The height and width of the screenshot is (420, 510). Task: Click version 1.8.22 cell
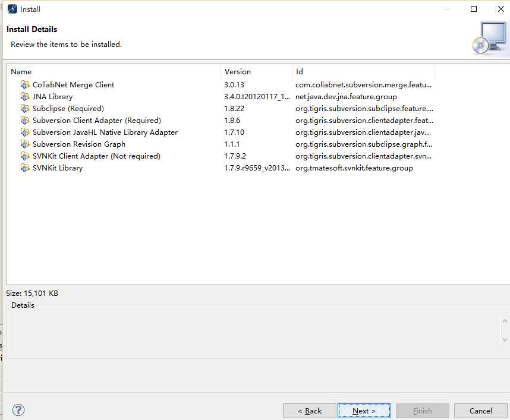pyautogui.click(x=234, y=109)
